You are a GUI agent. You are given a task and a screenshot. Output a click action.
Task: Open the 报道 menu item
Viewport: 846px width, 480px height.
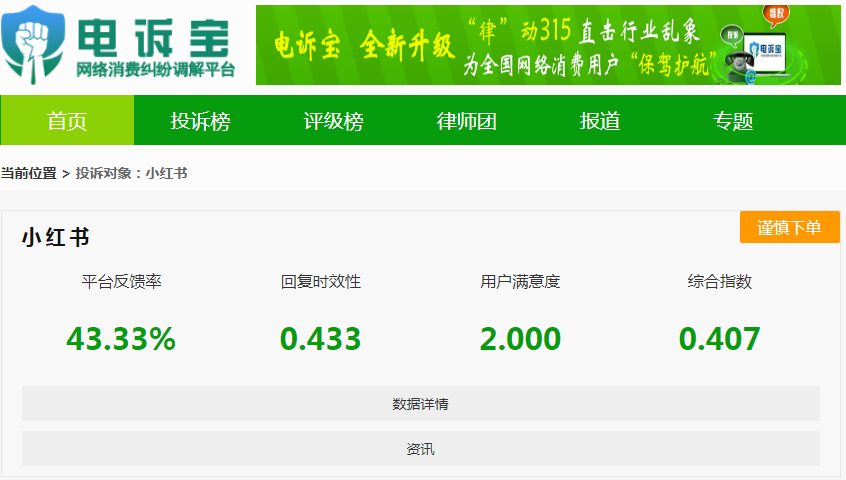[x=600, y=120]
